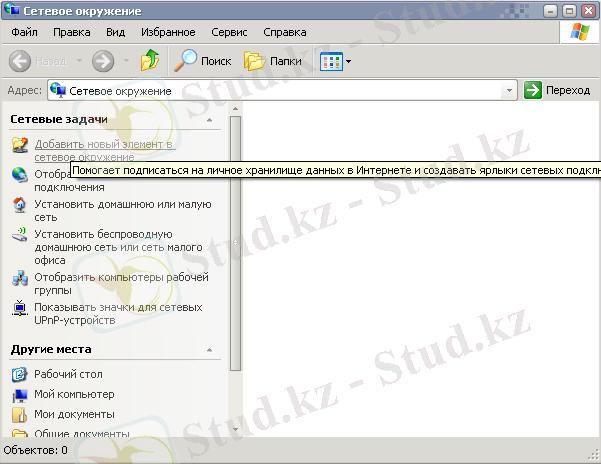
Task: Open the Сервис menu
Action: tap(229, 32)
